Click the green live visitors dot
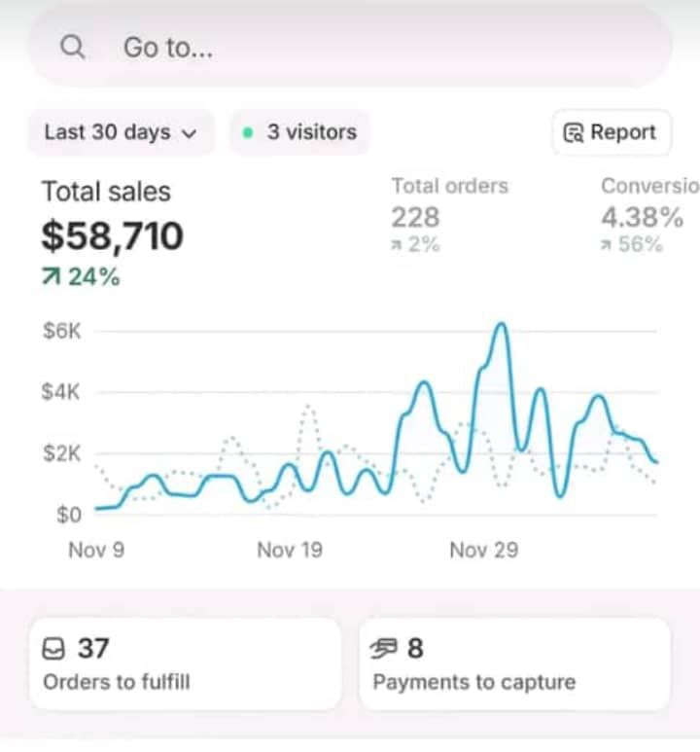 click(x=249, y=132)
